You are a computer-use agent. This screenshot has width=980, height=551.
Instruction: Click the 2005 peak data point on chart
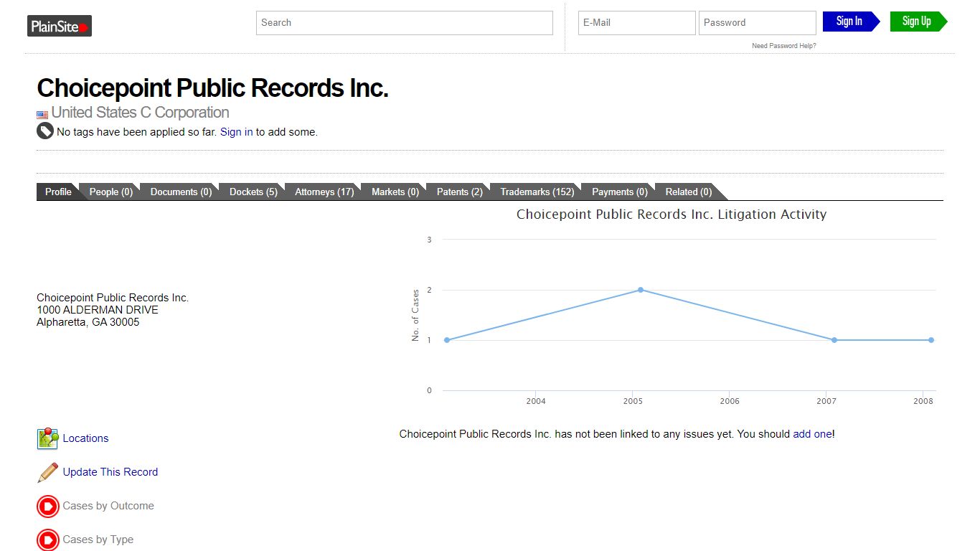tap(641, 290)
